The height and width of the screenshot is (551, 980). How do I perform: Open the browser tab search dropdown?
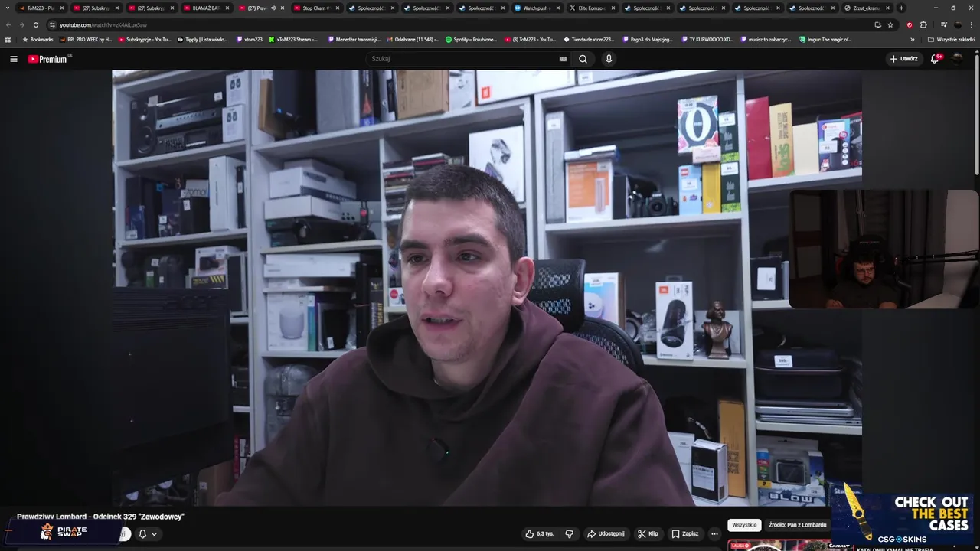pos(8,8)
